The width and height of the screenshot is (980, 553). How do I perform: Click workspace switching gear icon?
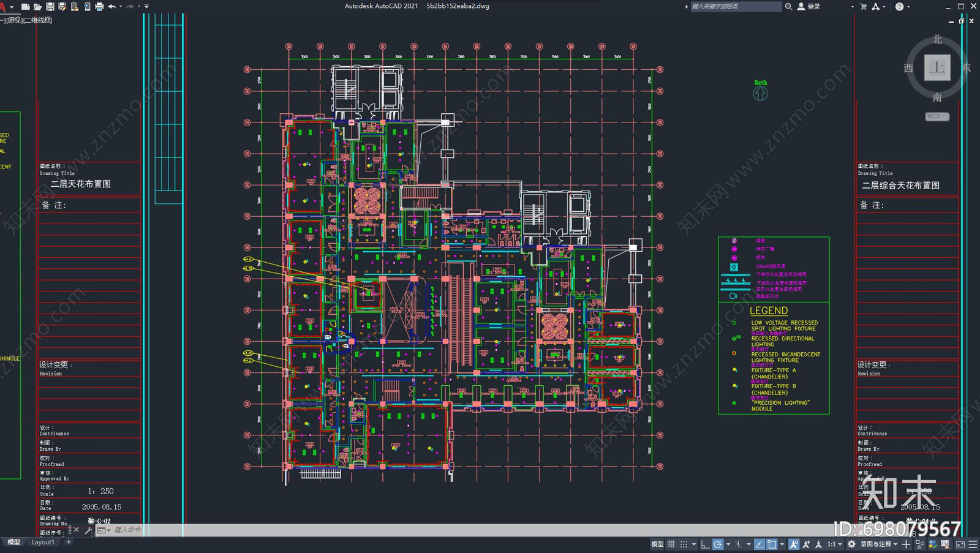(x=851, y=544)
